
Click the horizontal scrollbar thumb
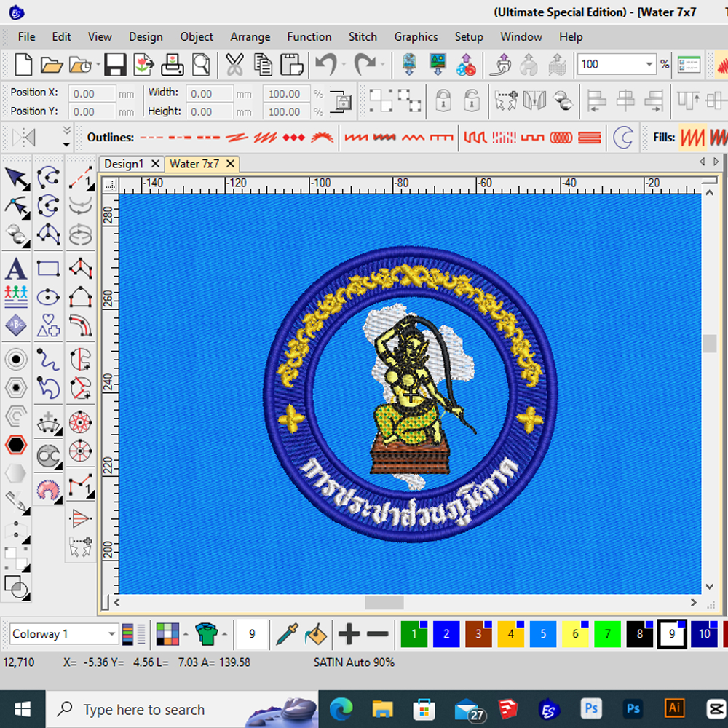[384, 602]
